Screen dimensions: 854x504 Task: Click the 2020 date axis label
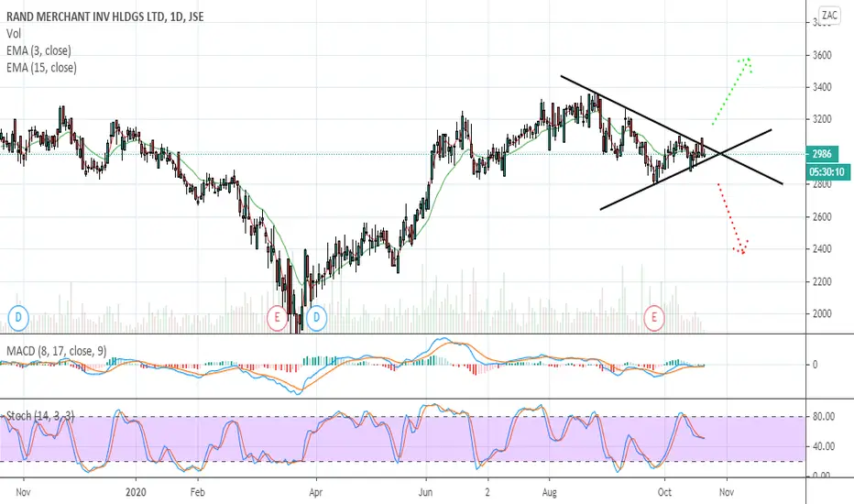click(x=136, y=493)
